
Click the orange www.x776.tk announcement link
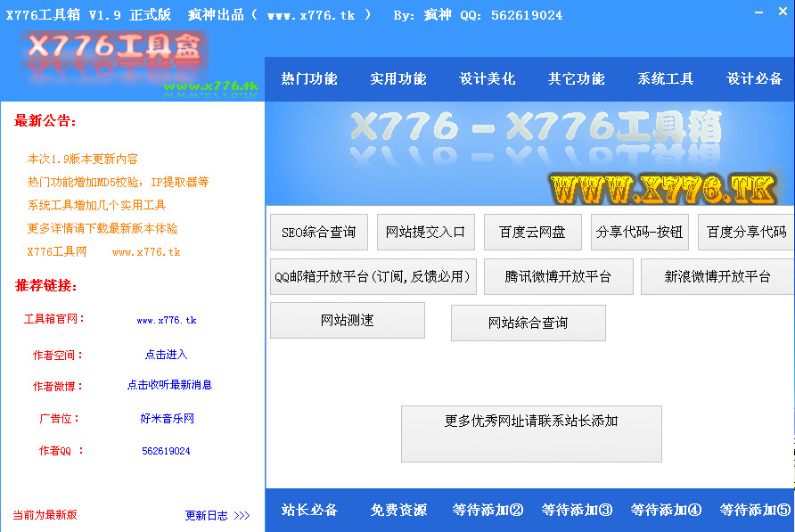(146, 252)
